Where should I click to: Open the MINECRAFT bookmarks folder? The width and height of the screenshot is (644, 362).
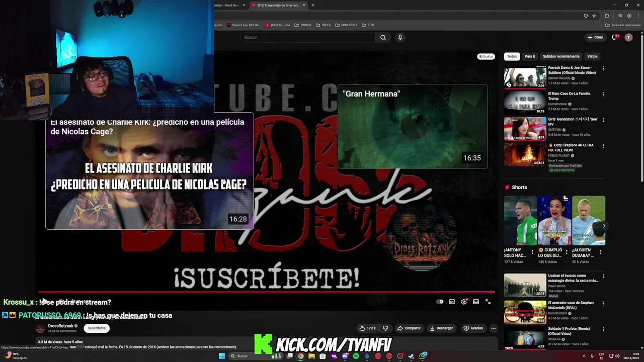tap(347, 25)
